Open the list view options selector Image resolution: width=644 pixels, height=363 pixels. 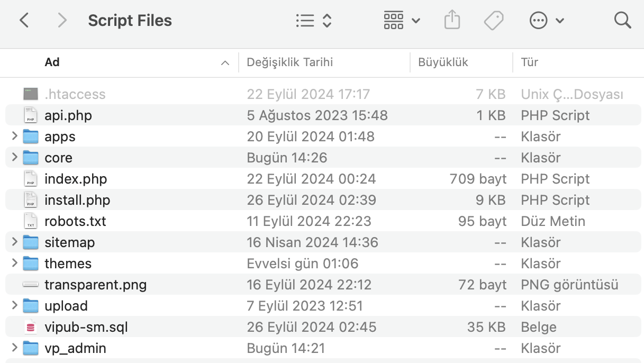point(313,21)
